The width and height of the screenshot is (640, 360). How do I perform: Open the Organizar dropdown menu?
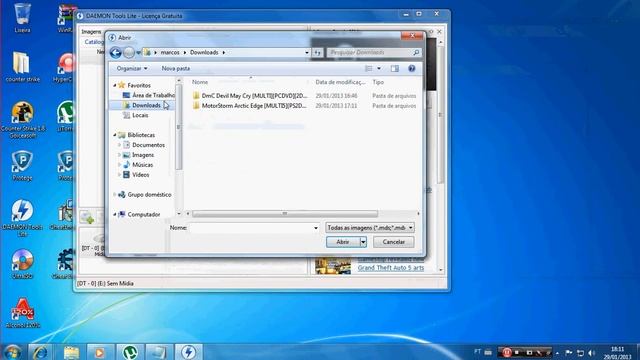point(131,69)
